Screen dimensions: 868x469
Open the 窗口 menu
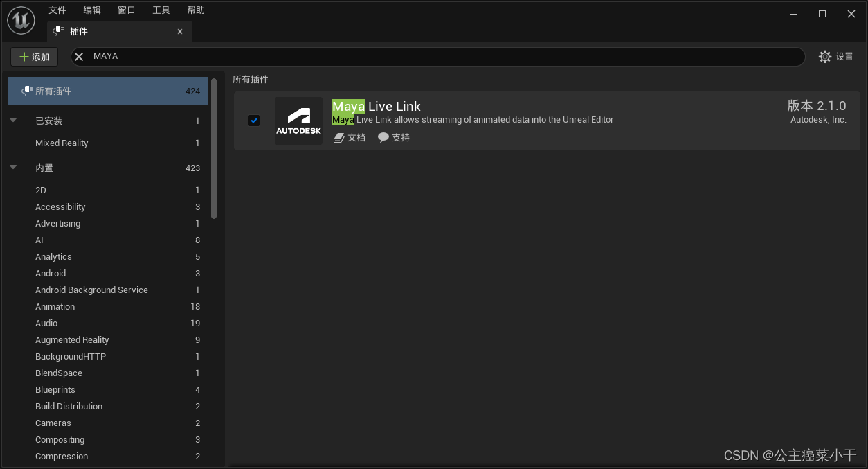pyautogui.click(x=127, y=10)
